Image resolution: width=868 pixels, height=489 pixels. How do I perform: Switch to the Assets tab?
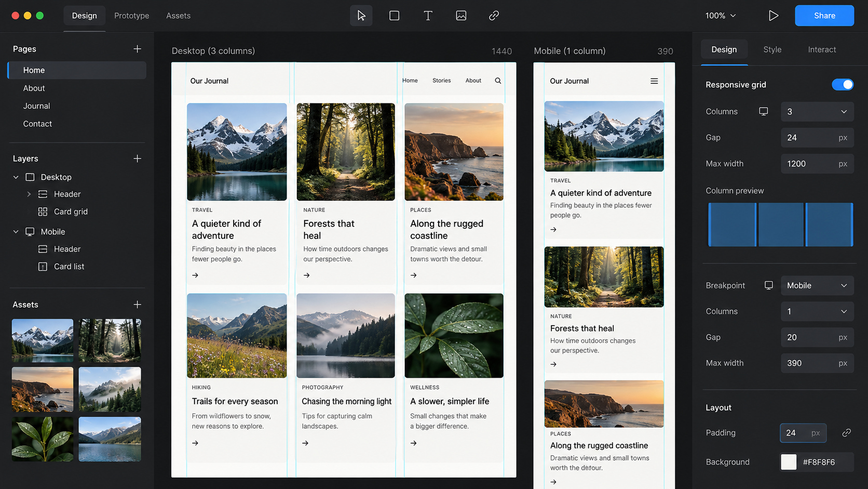tap(178, 16)
